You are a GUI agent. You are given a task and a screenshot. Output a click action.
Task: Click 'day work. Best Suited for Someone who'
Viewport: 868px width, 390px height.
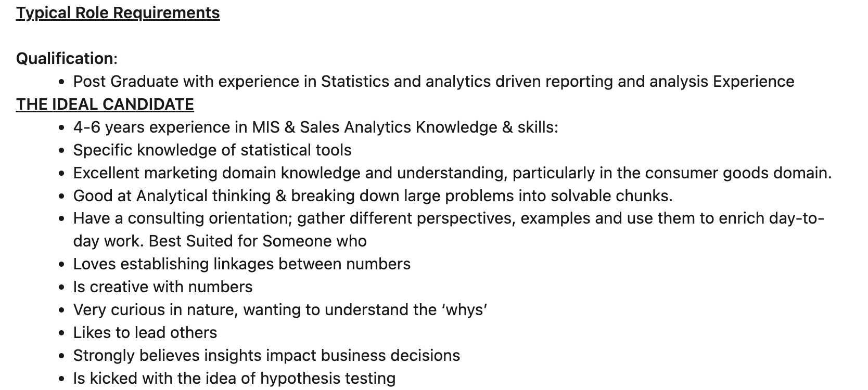click(x=220, y=241)
